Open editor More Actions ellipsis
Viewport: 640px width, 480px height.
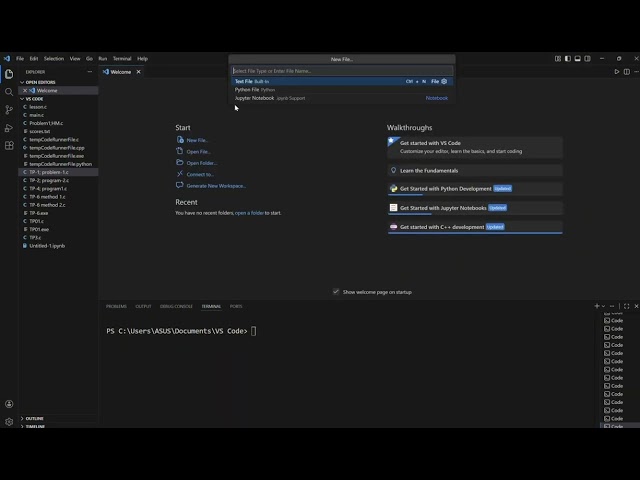[x=636, y=72]
